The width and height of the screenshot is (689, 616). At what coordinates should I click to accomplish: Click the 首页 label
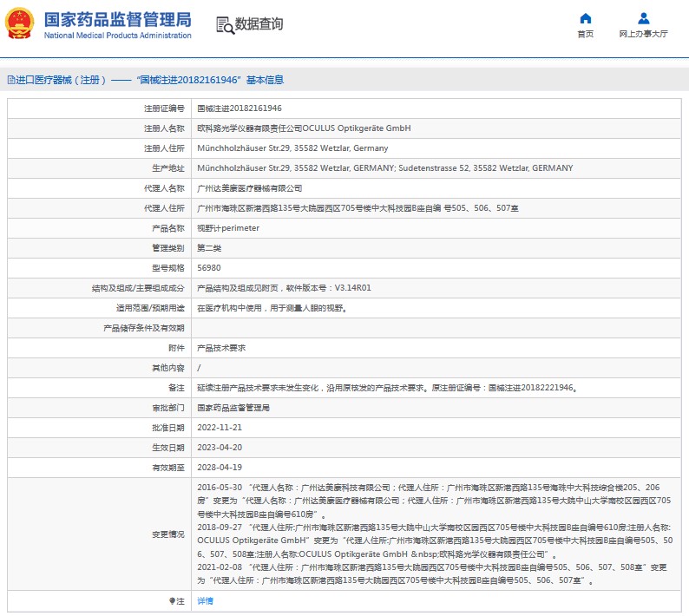pos(585,34)
